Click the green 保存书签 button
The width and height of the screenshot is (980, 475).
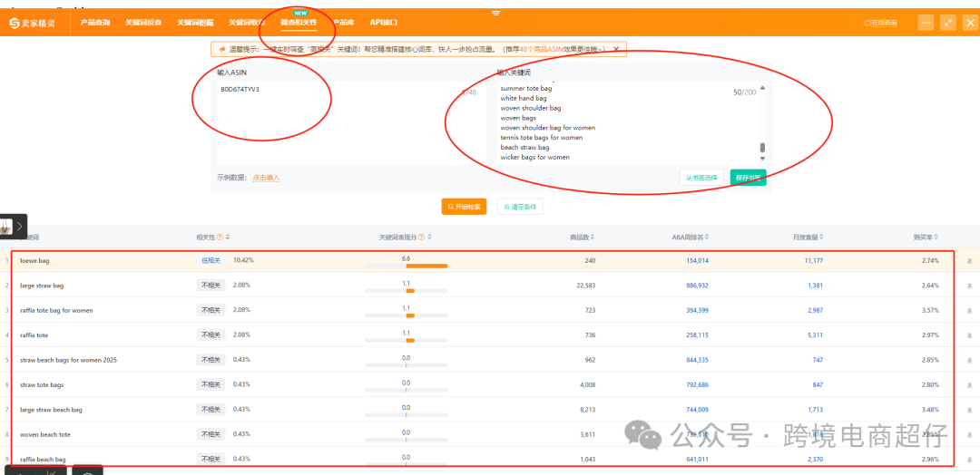click(x=748, y=178)
